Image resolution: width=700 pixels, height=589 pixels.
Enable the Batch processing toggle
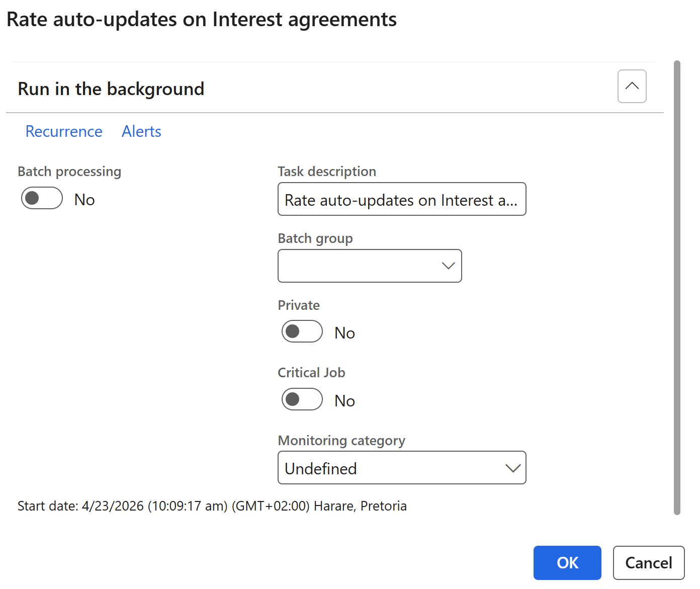42,198
